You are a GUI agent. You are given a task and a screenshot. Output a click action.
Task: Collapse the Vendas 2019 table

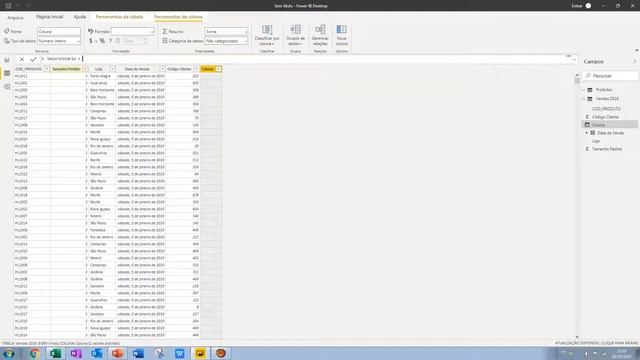pyautogui.click(x=584, y=99)
